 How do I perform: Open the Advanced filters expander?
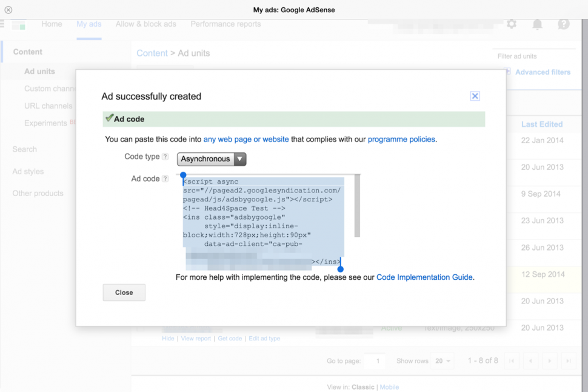543,72
